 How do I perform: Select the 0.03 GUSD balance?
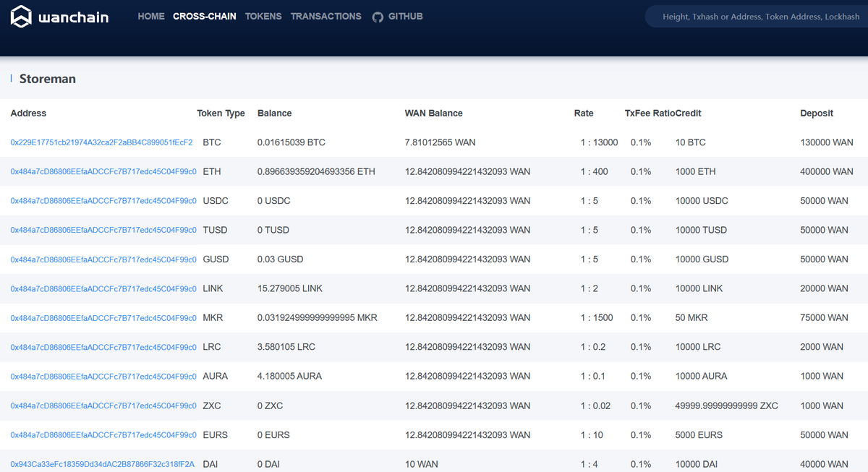[281, 259]
